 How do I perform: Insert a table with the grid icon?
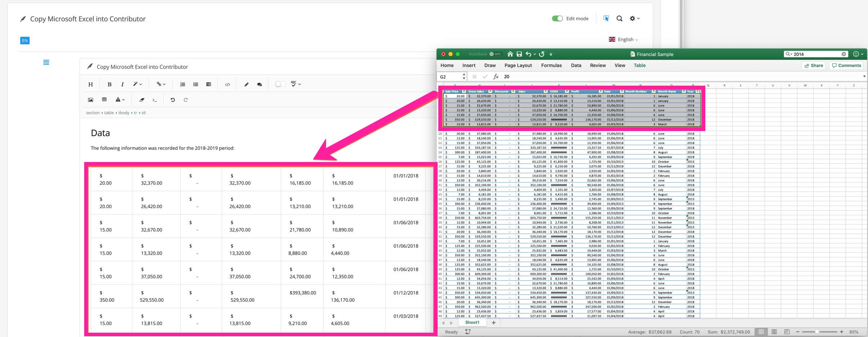(x=104, y=99)
